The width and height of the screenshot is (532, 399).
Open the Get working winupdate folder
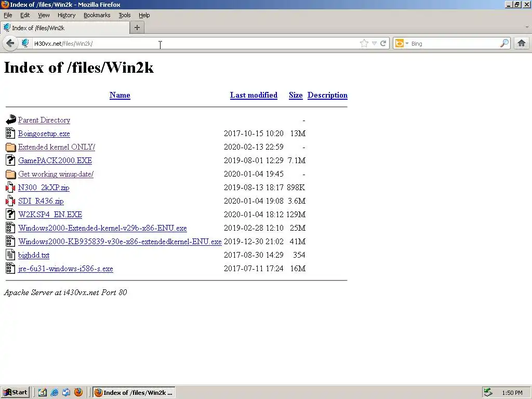(x=56, y=174)
